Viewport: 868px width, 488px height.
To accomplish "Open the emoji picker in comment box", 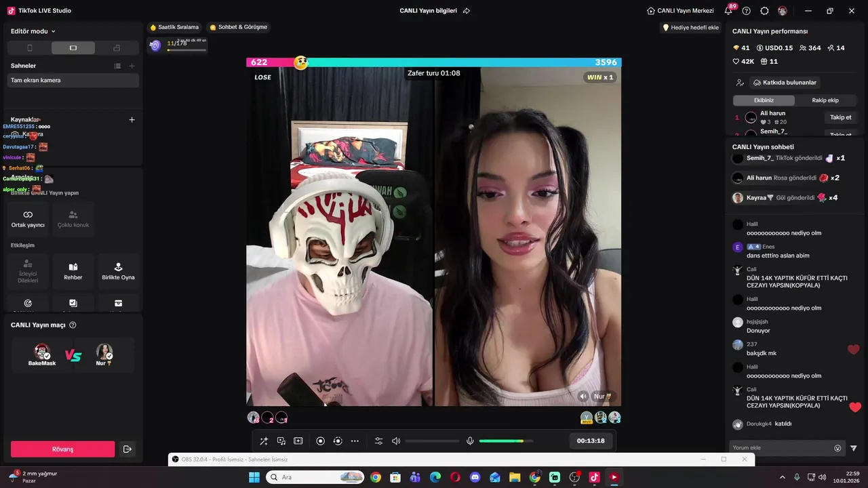I will coord(837,448).
